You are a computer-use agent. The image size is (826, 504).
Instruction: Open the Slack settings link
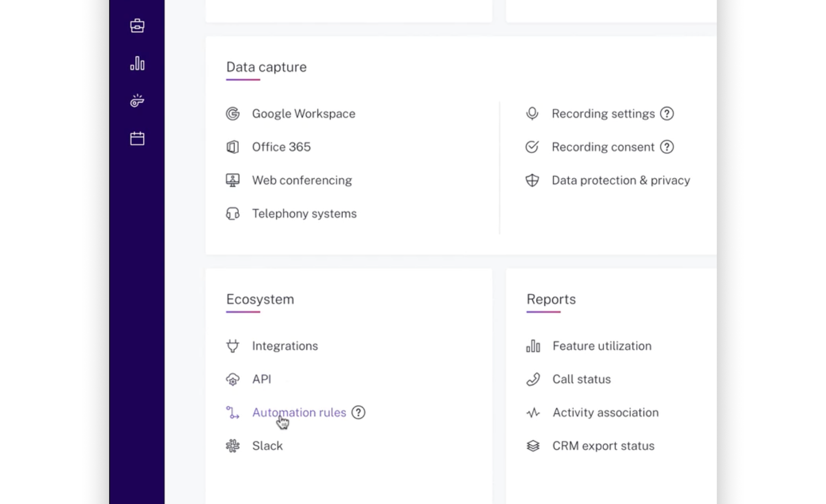click(267, 446)
